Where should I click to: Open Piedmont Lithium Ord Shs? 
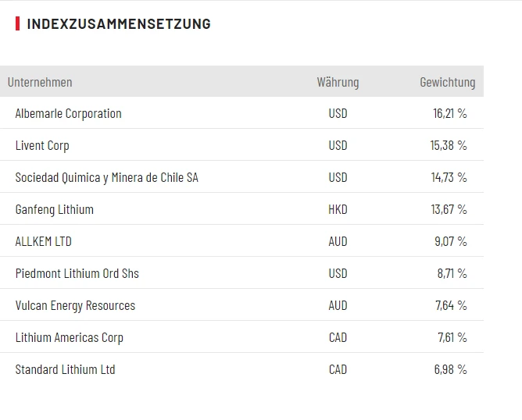(77, 273)
